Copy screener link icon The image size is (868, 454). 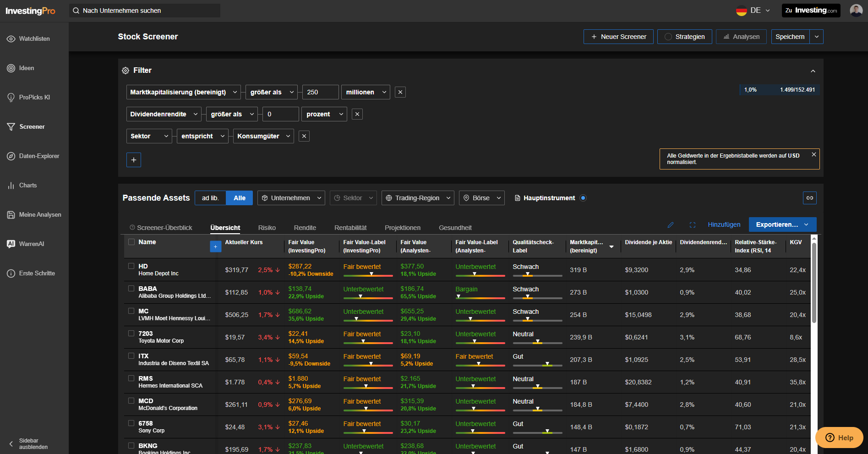pos(810,198)
